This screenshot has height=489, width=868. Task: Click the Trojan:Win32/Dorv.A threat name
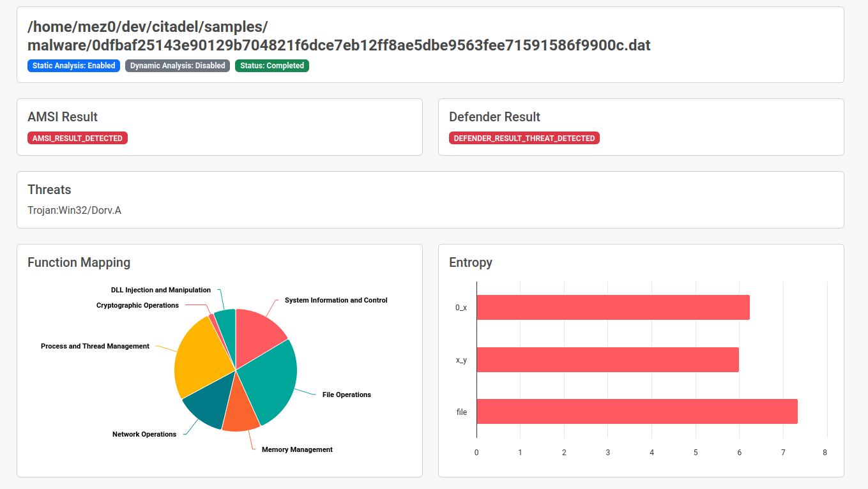click(x=74, y=210)
